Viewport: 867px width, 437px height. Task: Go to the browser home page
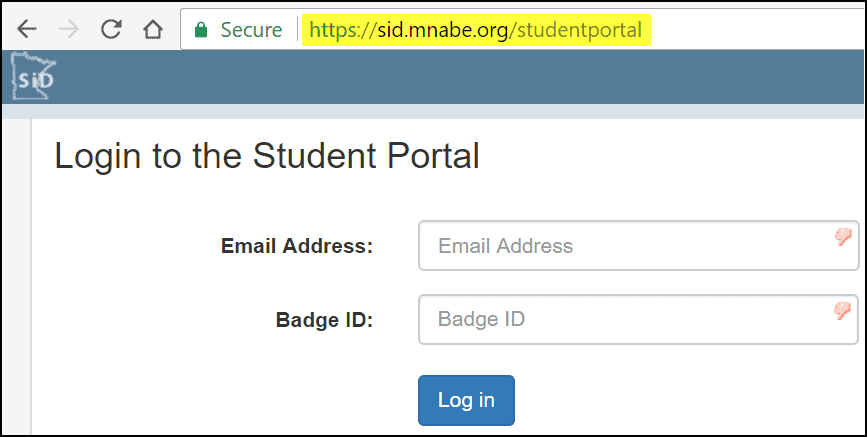point(152,30)
